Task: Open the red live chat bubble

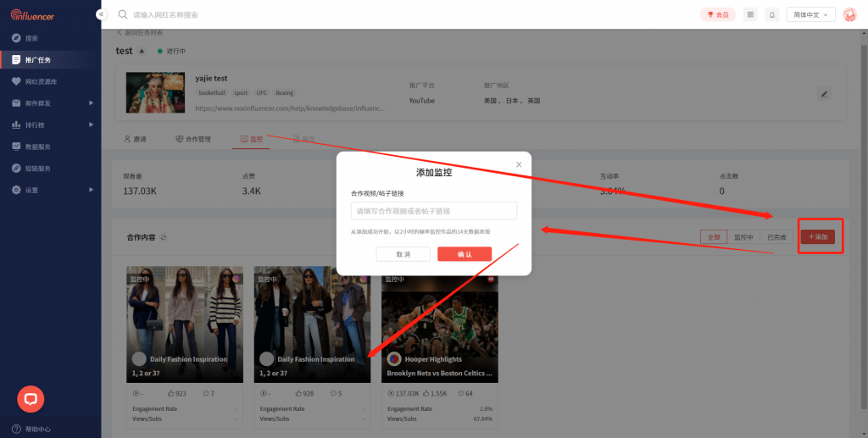Action: (31, 398)
